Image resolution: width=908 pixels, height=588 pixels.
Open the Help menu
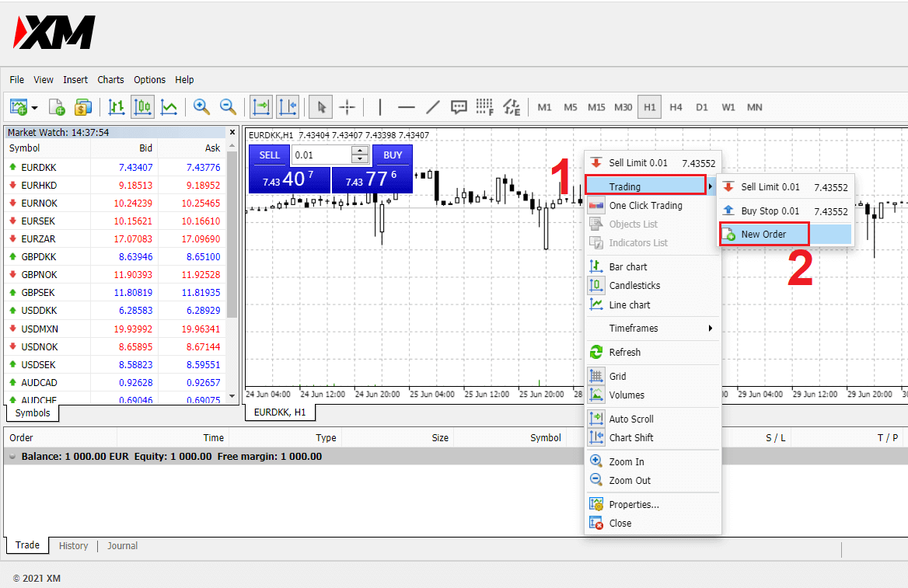tap(184, 80)
